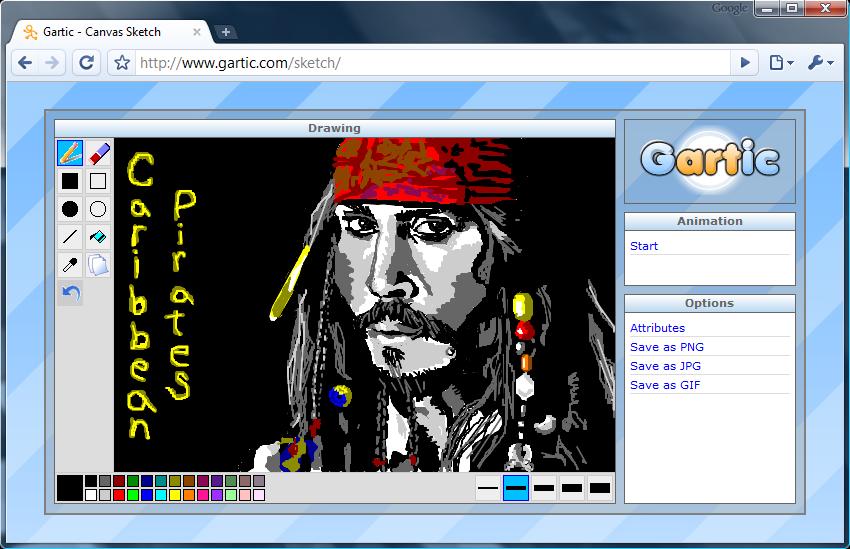Select the Pencil drawing tool
The width and height of the screenshot is (850, 549).
70,152
